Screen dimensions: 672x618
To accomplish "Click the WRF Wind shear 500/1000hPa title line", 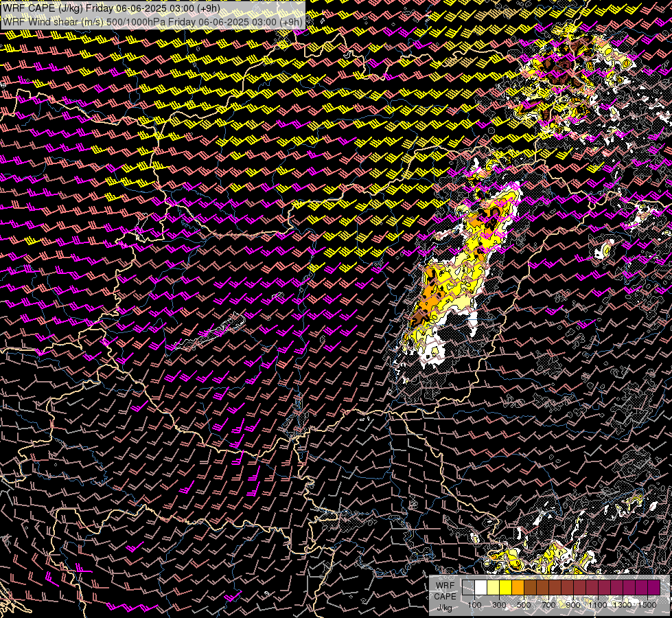I will coord(152,21).
